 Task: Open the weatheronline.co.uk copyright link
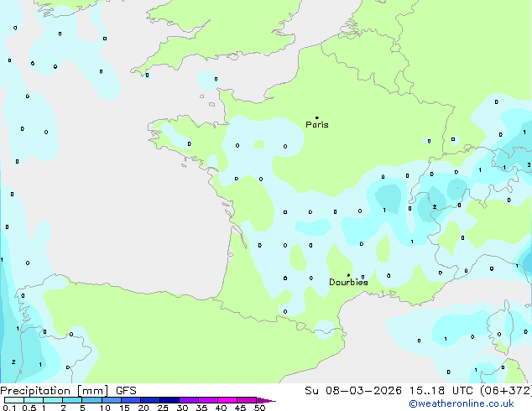462,403
